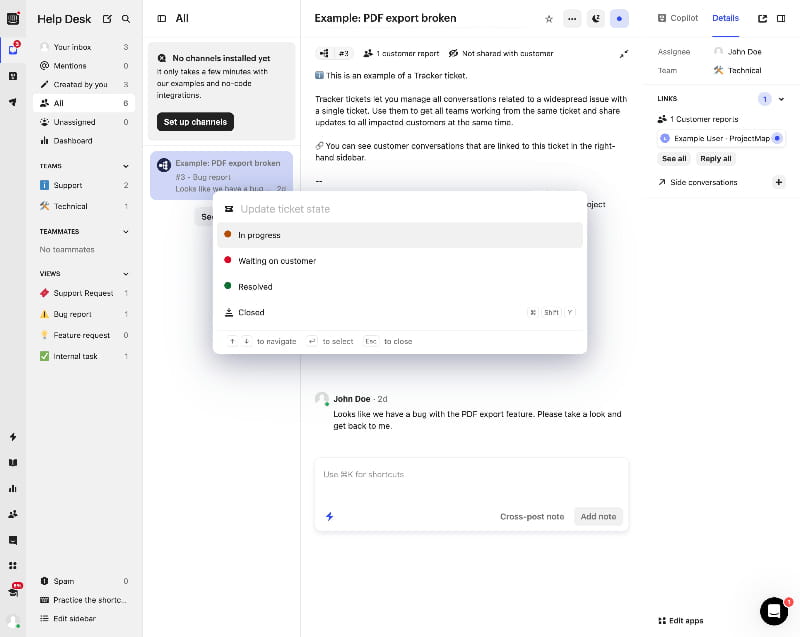Pop out the details panel icon

tap(762, 18)
